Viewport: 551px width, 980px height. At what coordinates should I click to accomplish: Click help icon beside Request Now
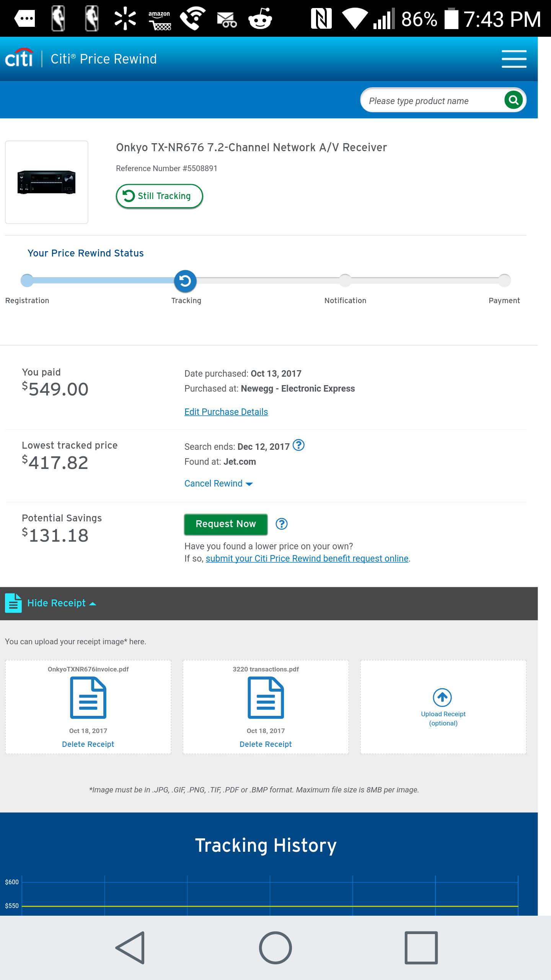(282, 524)
